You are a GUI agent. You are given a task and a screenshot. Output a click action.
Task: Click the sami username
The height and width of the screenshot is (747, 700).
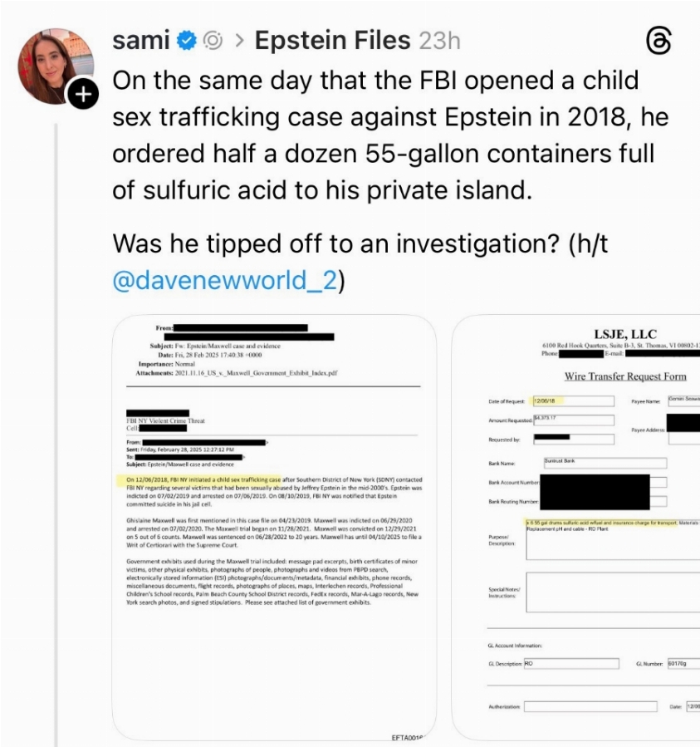click(x=141, y=40)
